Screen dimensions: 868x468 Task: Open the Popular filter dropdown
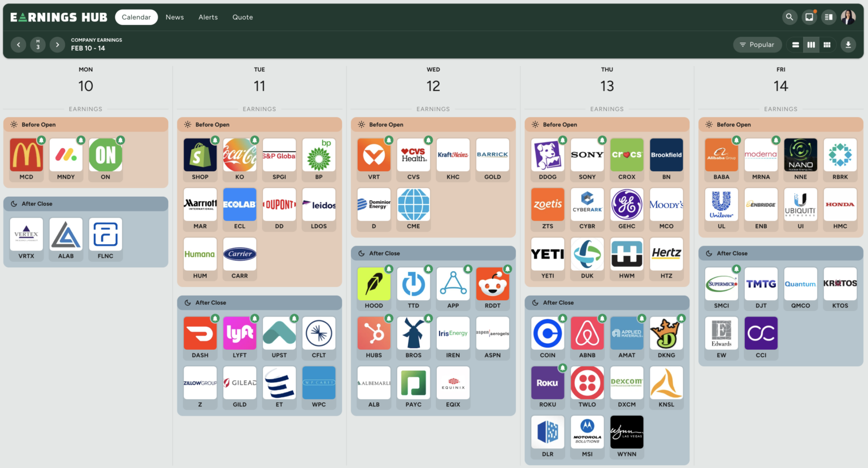pos(757,45)
